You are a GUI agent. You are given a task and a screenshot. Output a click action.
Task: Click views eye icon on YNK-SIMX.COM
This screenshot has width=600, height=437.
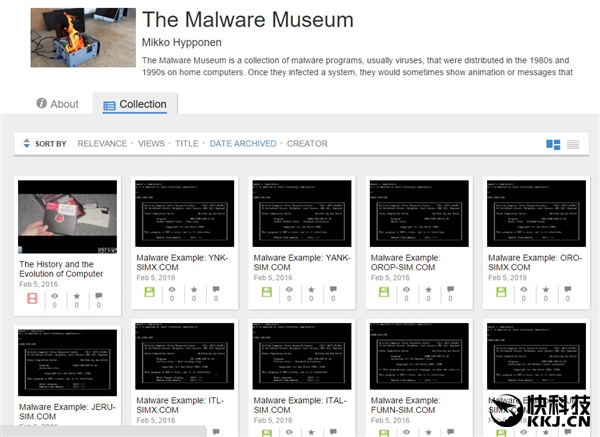coord(172,289)
